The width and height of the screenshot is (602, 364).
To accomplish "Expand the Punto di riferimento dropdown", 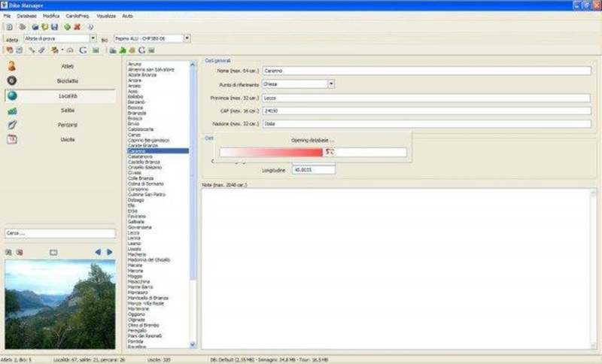I will tap(331, 83).
